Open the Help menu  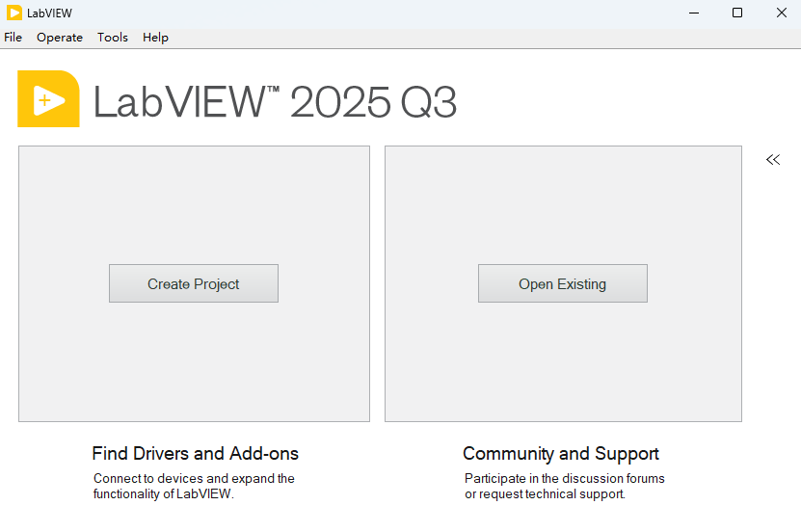[x=155, y=38]
